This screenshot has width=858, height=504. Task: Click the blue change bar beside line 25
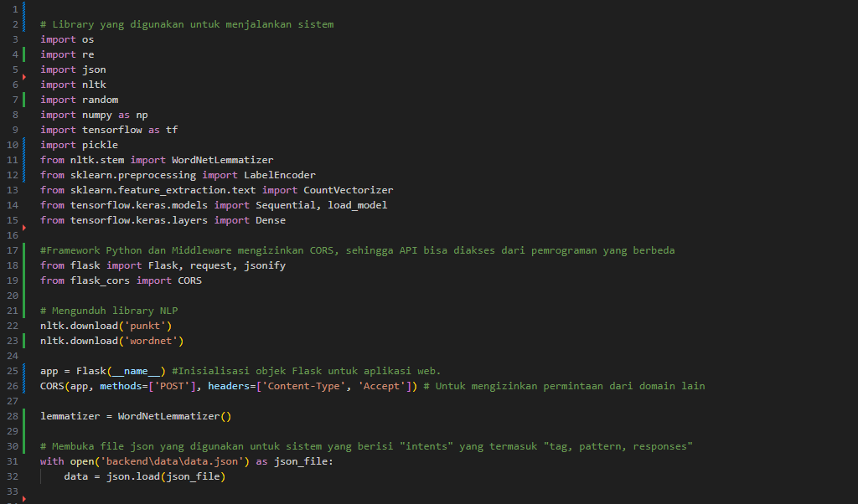25,371
